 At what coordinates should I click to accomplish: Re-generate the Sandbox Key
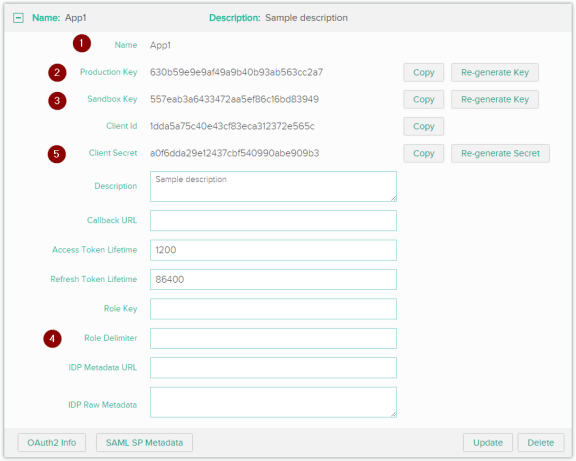[495, 99]
